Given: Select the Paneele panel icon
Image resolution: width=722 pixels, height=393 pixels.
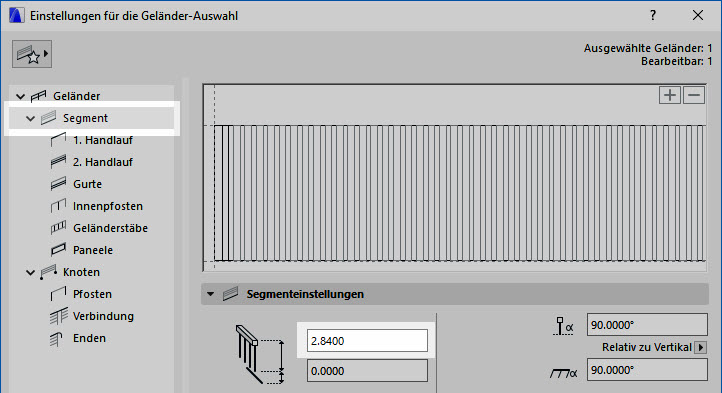Looking at the screenshot, I should [58, 250].
